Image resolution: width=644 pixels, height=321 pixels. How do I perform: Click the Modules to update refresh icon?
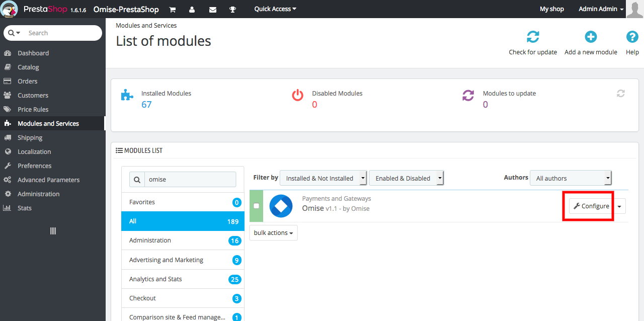point(468,95)
